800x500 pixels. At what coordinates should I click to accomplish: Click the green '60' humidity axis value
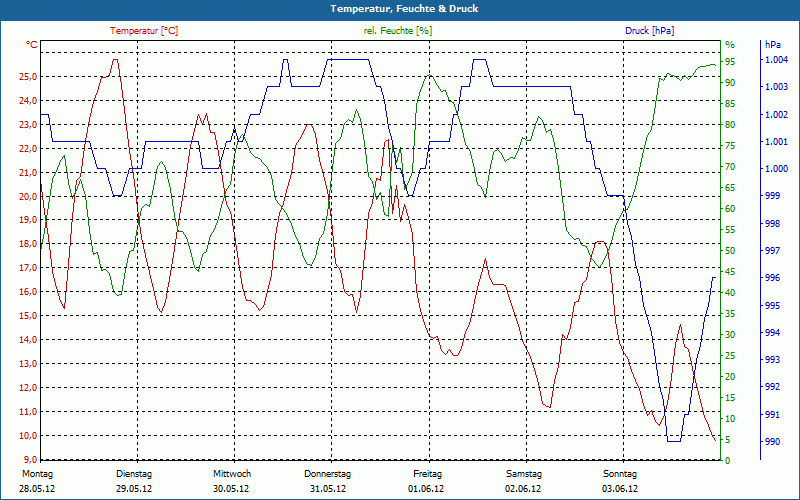730,209
